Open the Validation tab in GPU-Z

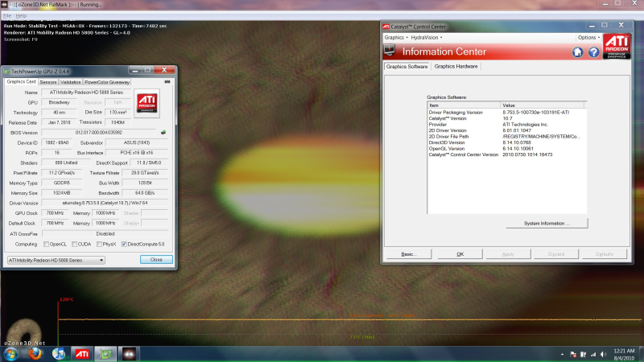click(71, 82)
